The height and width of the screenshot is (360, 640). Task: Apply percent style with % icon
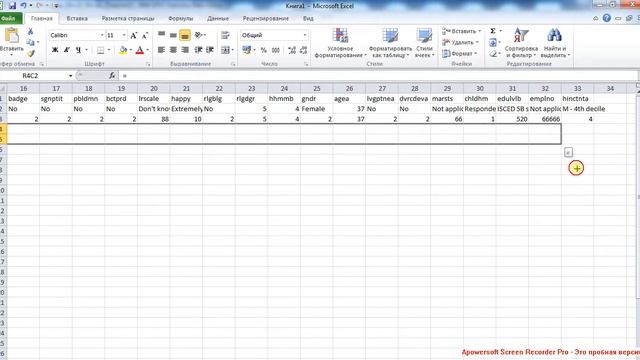264,50
